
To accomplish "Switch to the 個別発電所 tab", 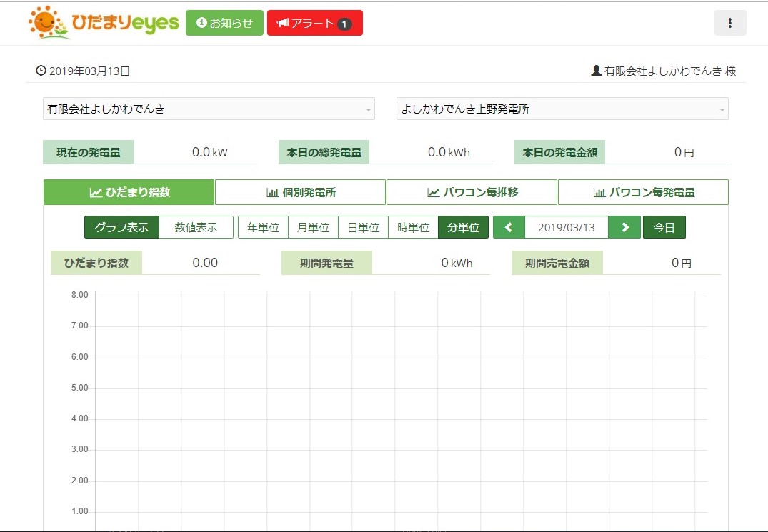I will [300, 192].
